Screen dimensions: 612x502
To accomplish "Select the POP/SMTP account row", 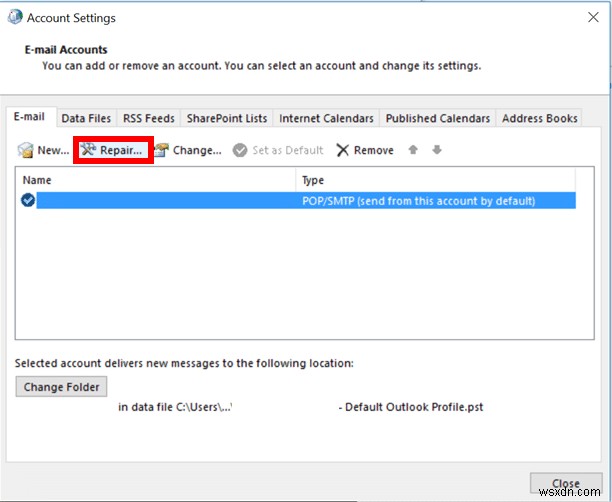I will point(306,201).
